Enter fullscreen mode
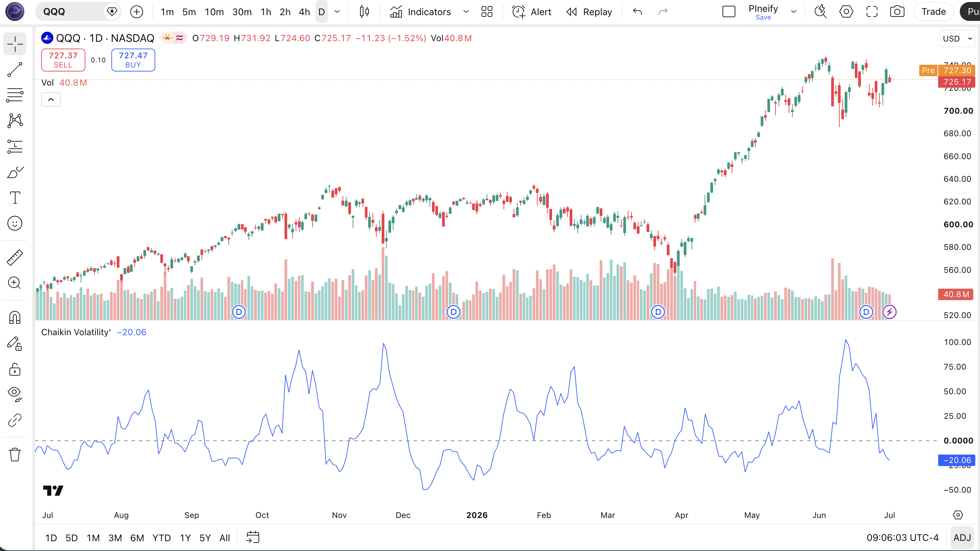The width and height of the screenshot is (980, 551). [x=872, y=12]
